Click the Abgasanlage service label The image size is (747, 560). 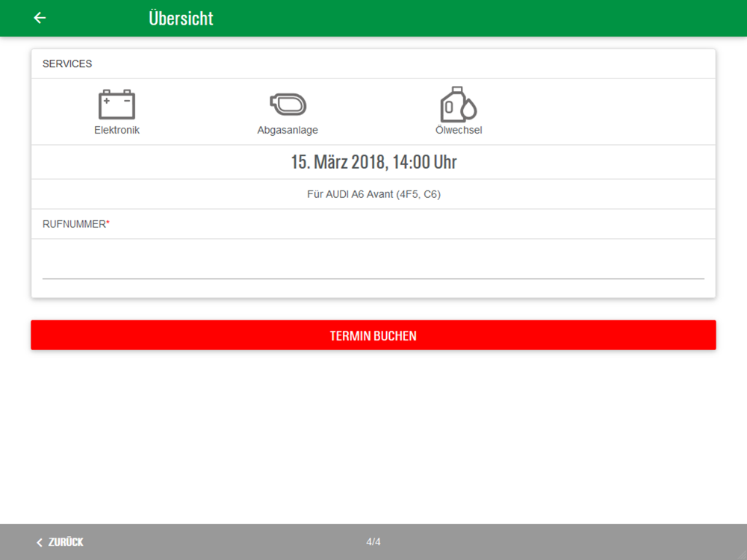click(288, 131)
